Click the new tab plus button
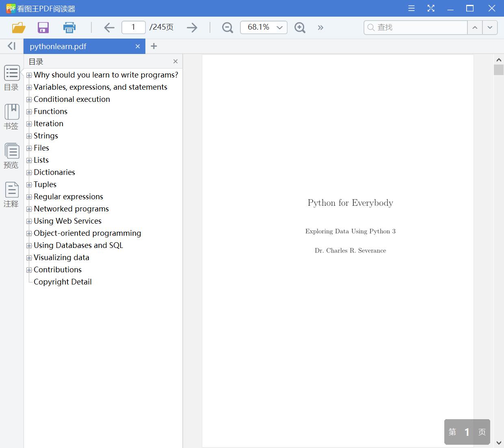This screenshot has height=448, width=504. pyautogui.click(x=154, y=46)
